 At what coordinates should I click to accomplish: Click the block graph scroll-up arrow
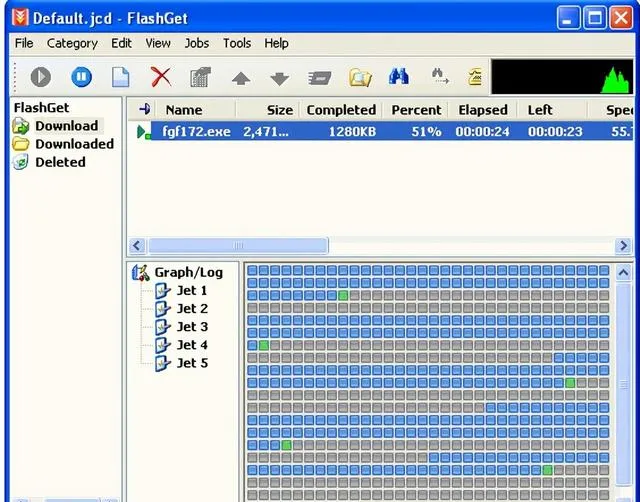(623, 272)
